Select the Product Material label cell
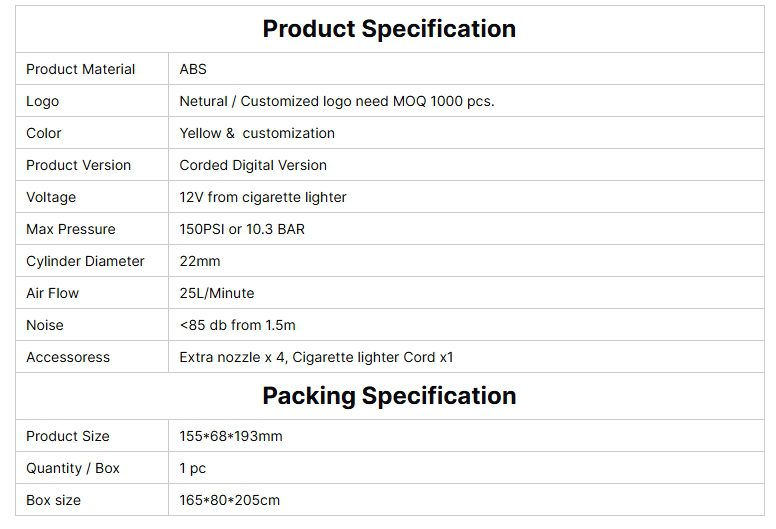The height and width of the screenshot is (529, 776). 80,69
